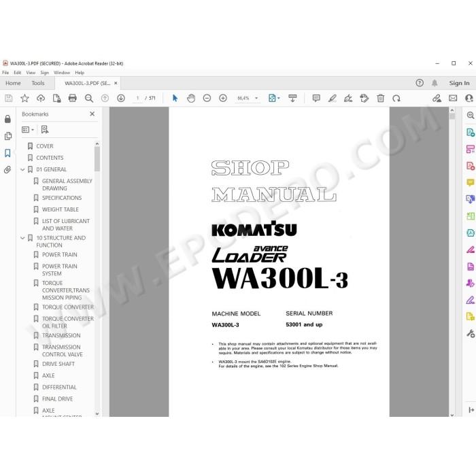The height and width of the screenshot is (476, 476).
Task: Add bookmark with star icon
Action: click(24, 98)
